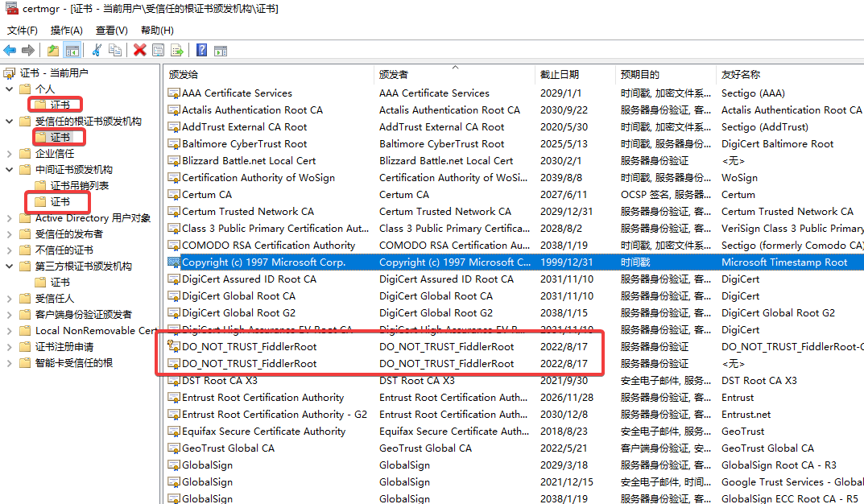Screen dimensions: 864x504
Task: Collapse the 个人 tree node
Action: click(x=10, y=89)
